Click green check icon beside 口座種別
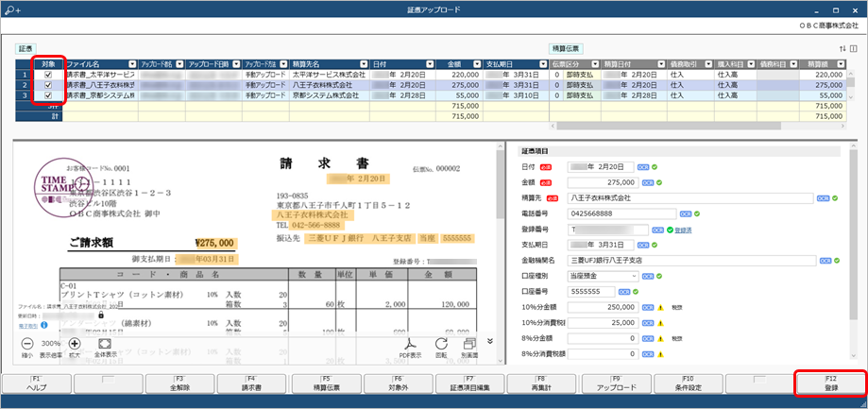The image size is (868, 409). pyautogui.click(x=657, y=276)
